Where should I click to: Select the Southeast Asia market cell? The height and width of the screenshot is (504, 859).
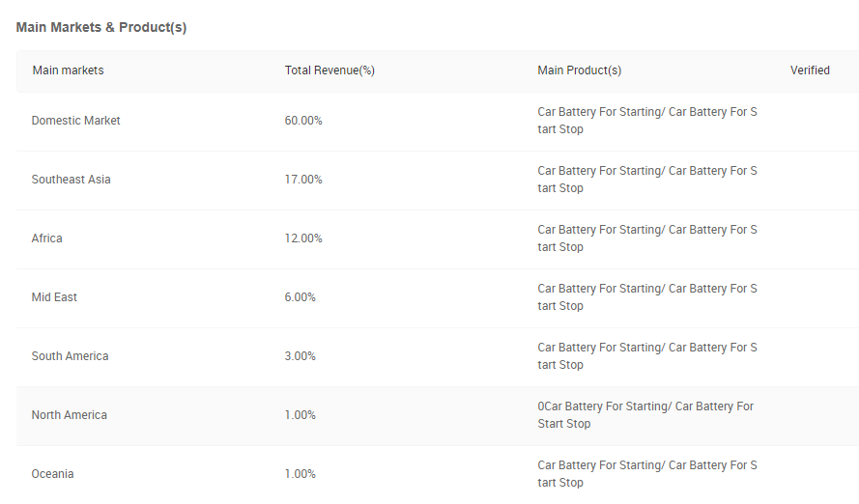tap(71, 180)
